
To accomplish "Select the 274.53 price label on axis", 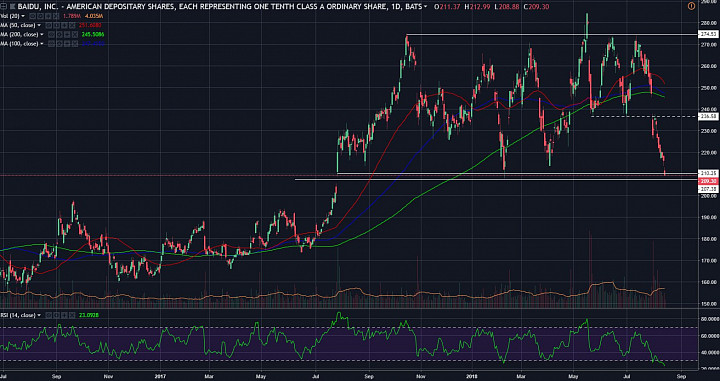I will [709, 34].
